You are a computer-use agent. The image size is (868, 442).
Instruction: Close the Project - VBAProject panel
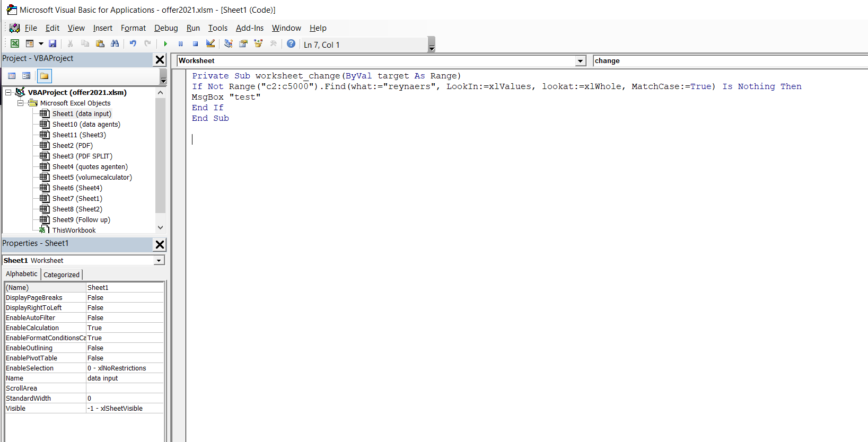click(x=160, y=60)
